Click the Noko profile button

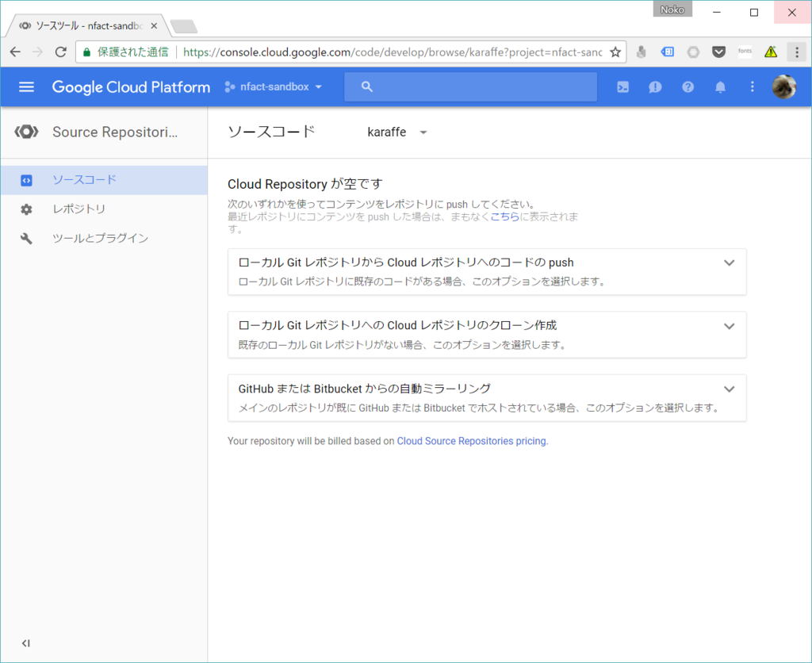click(x=672, y=10)
